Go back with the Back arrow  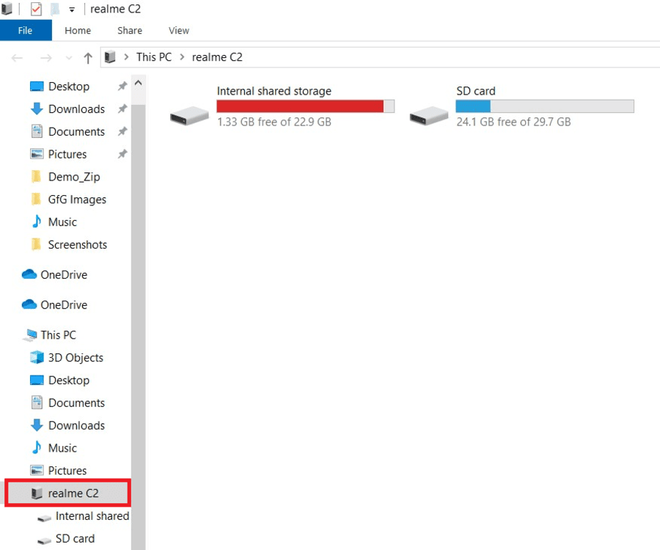click(17, 58)
